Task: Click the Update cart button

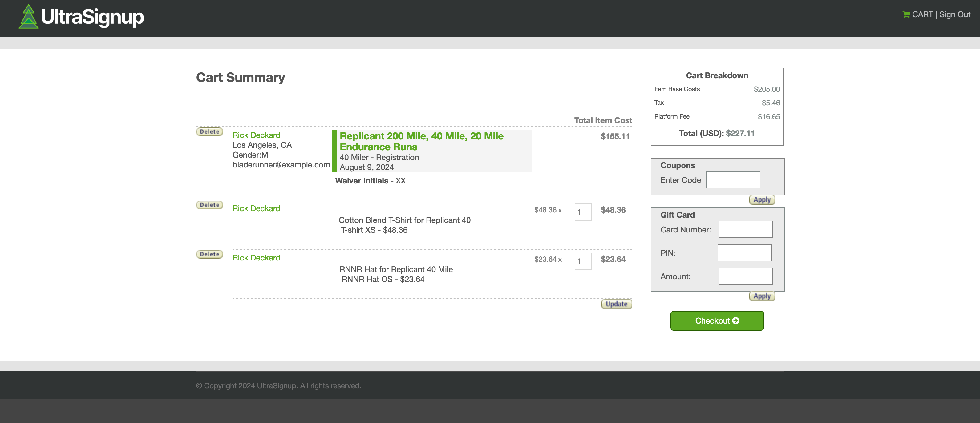Action: coord(616,304)
